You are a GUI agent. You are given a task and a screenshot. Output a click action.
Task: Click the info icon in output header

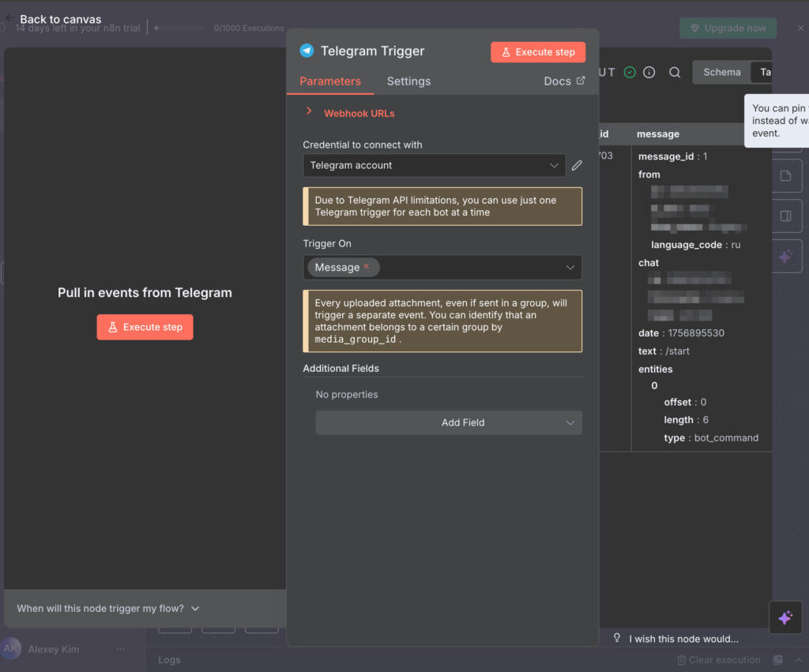point(649,72)
